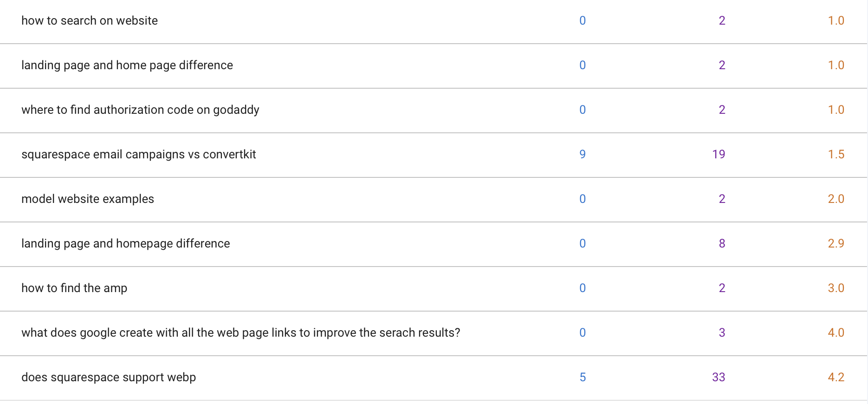Click position 2.9 in homepage difference row
This screenshot has width=868, height=404.
(x=836, y=243)
